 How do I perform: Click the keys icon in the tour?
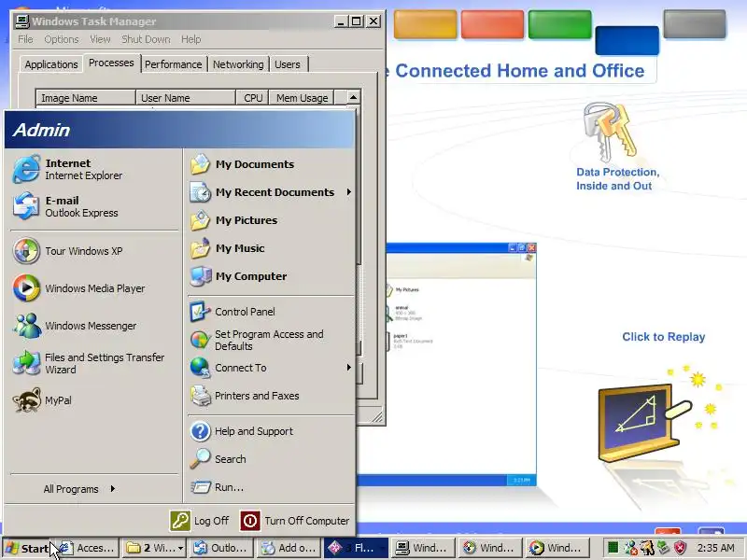611,133
